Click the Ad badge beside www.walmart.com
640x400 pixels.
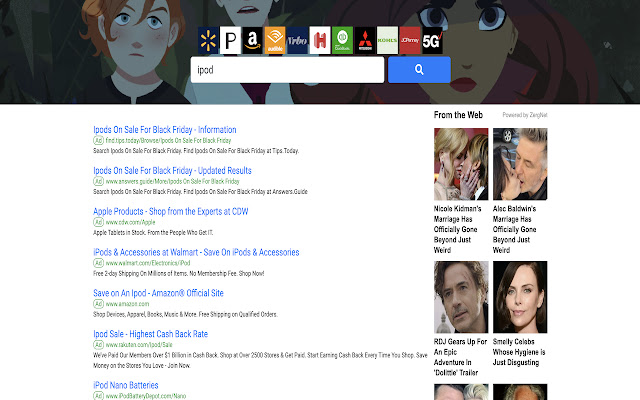coord(98,263)
